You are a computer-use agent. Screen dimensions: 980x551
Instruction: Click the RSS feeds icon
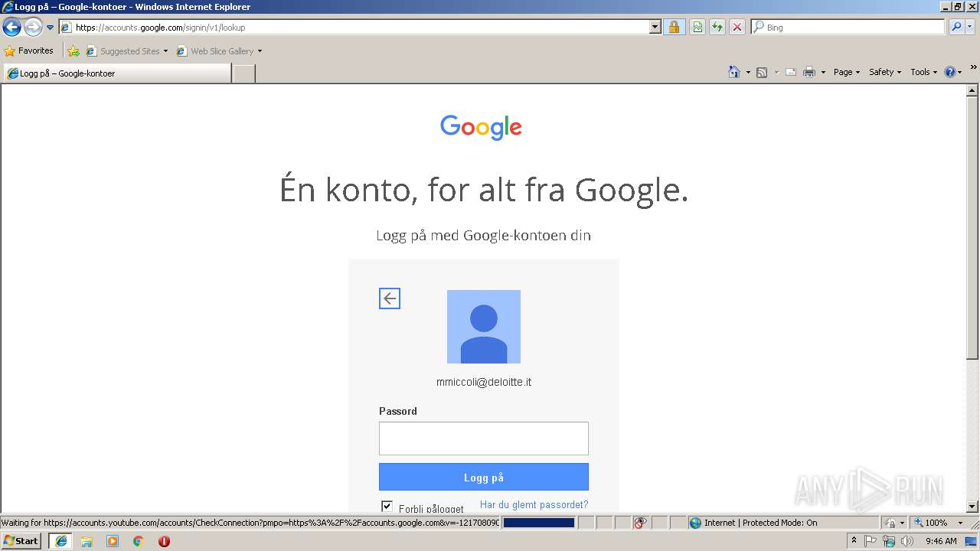point(762,72)
